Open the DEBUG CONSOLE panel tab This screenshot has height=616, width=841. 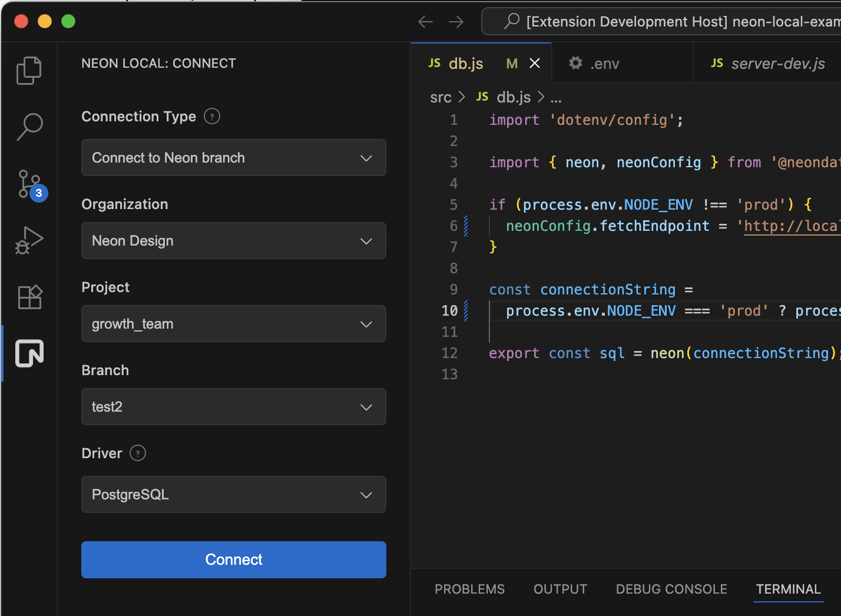click(671, 589)
